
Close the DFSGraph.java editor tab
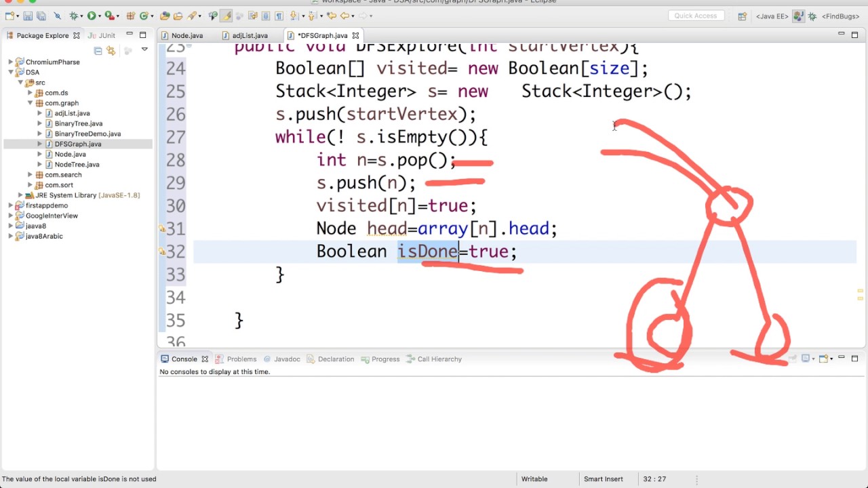pyautogui.click(x=355, y=35)
